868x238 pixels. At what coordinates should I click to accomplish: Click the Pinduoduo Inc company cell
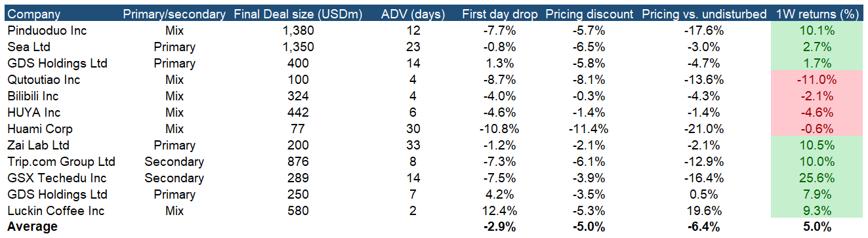47,31
